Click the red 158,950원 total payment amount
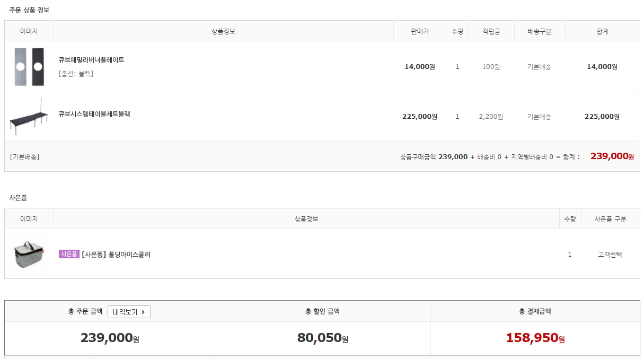The image size is (644, 359). [x=535, y=338]
